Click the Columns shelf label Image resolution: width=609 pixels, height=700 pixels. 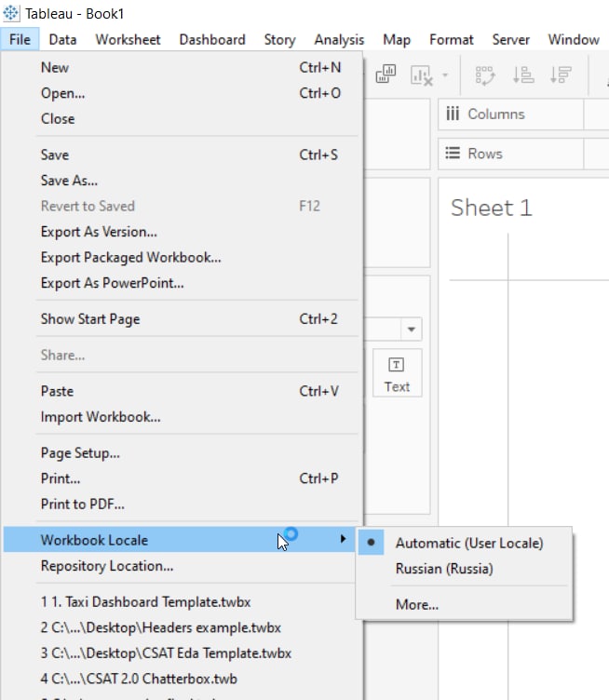tap(496, 114)
